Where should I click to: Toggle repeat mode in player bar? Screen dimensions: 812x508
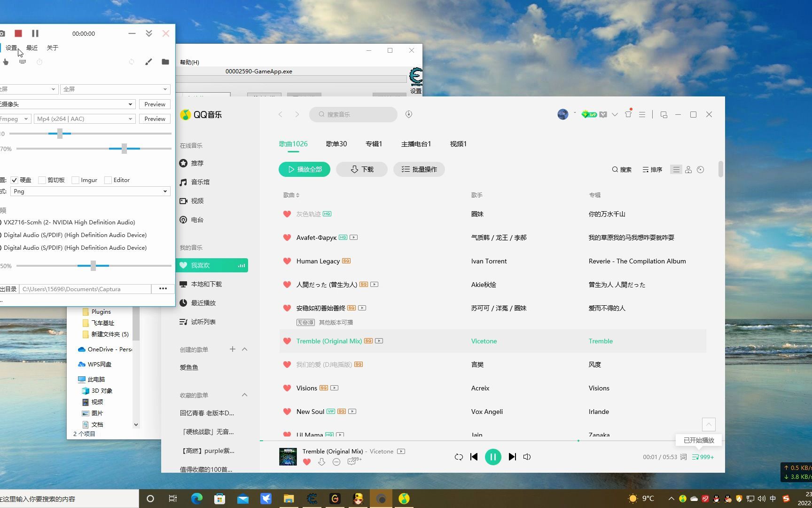459,457
